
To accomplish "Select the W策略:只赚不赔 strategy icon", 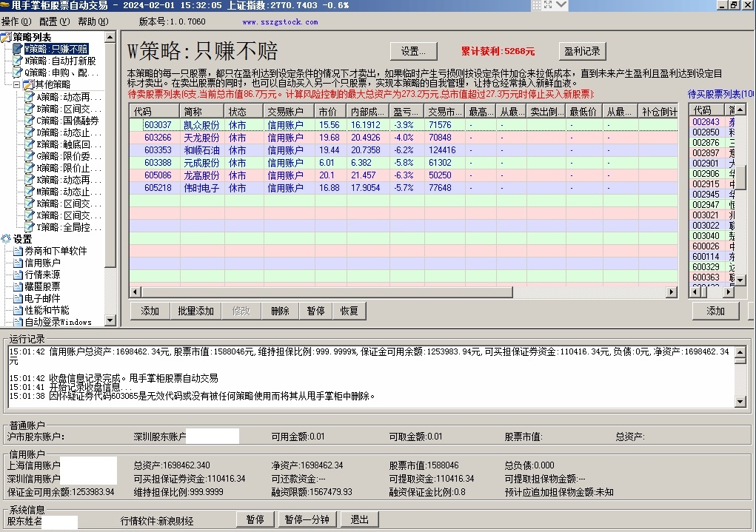I will [18, 49].
